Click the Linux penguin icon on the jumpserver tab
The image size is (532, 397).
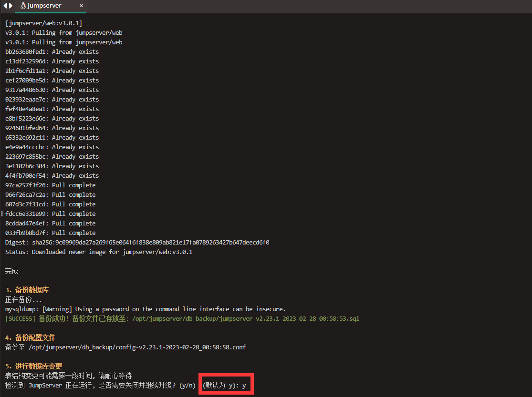click(x=22, y=6)
